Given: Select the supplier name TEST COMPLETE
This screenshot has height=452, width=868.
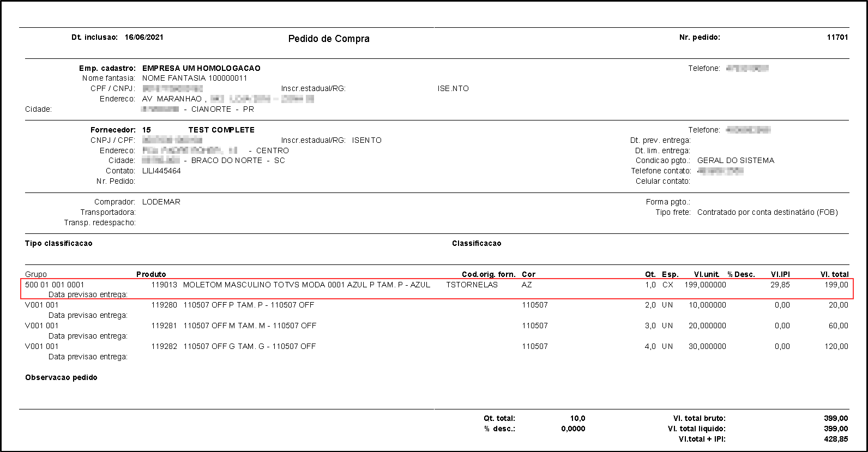Looking at the screenshot, I should click(221, 130).
